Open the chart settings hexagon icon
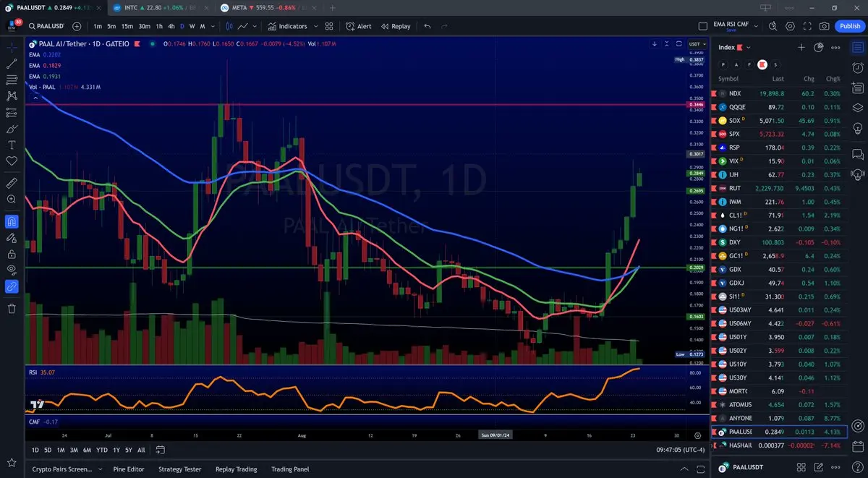Image resolution: width=868 pixels, height=478 pixels. point(790,26)
